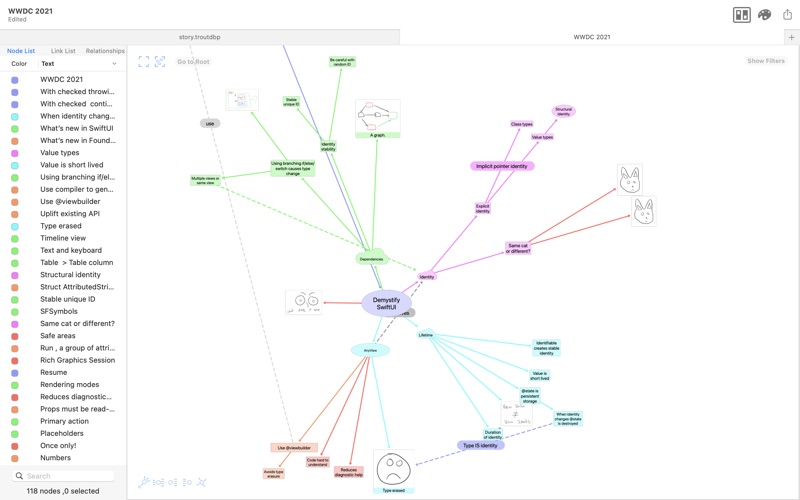Click the share icon in the toolbar
This screenshot has height=500, width=800.
pos(787,14)
